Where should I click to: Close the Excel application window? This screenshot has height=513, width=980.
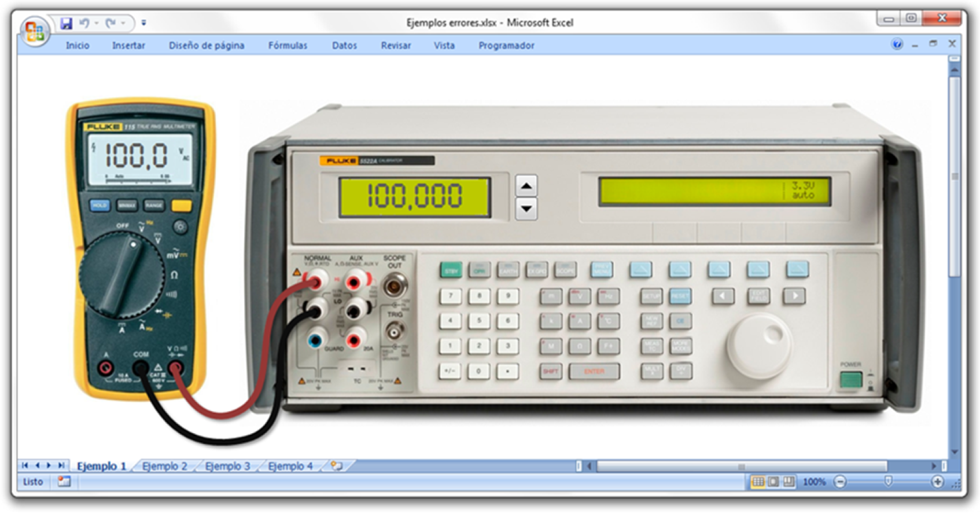942,19
